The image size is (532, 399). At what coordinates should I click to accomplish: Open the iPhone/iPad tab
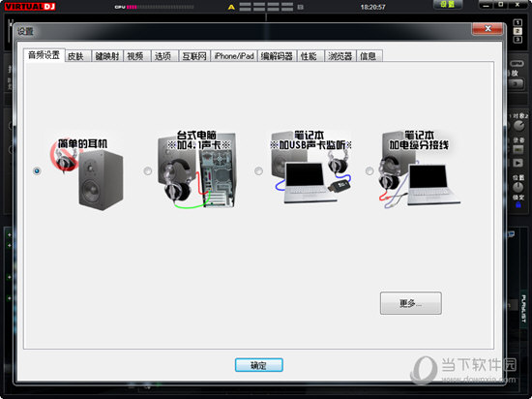234,56
